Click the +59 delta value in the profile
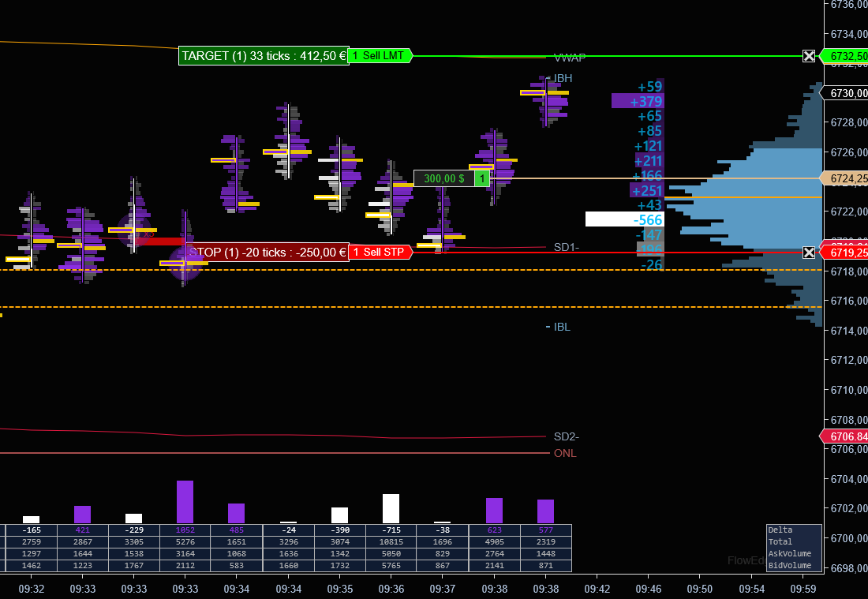The height and width of the screenshot is (599, 868). (x=650, y=86)
